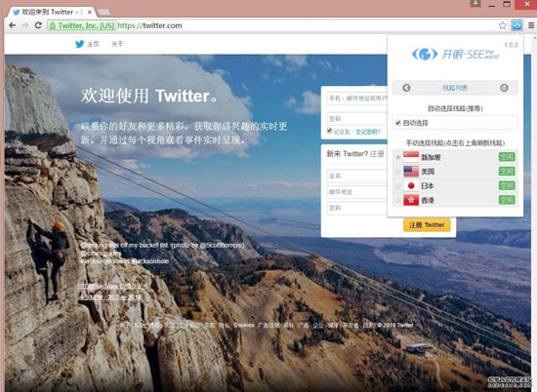
Task: Open the 主页 nav item
Action: (93, 44)
